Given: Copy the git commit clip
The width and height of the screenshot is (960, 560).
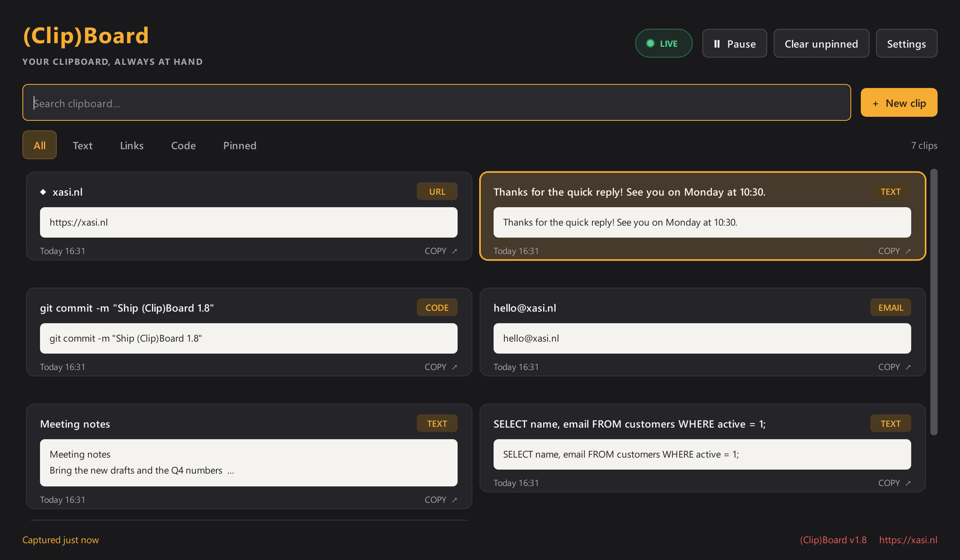Looking at the screenshot, I should [441, 367].
